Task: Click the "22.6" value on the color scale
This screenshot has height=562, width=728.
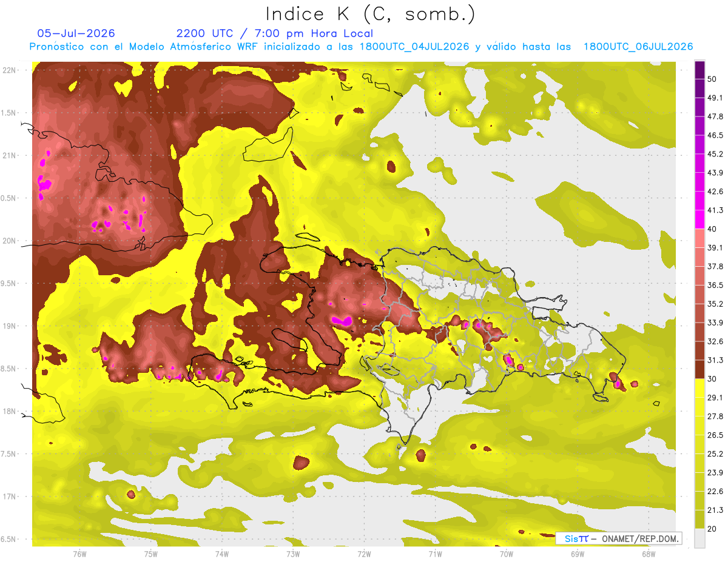Action: point(715,492)
